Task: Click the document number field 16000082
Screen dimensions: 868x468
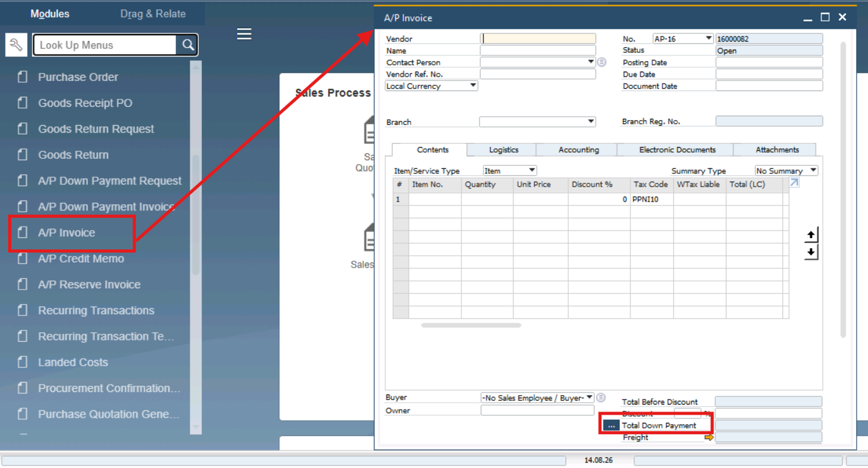Action: tap(769, 39)
